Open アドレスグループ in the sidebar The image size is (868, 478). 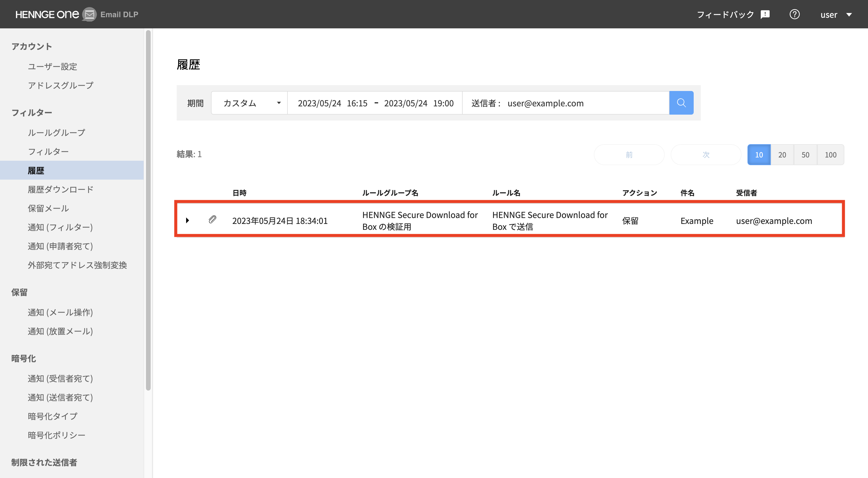click(x=61, y=85)
